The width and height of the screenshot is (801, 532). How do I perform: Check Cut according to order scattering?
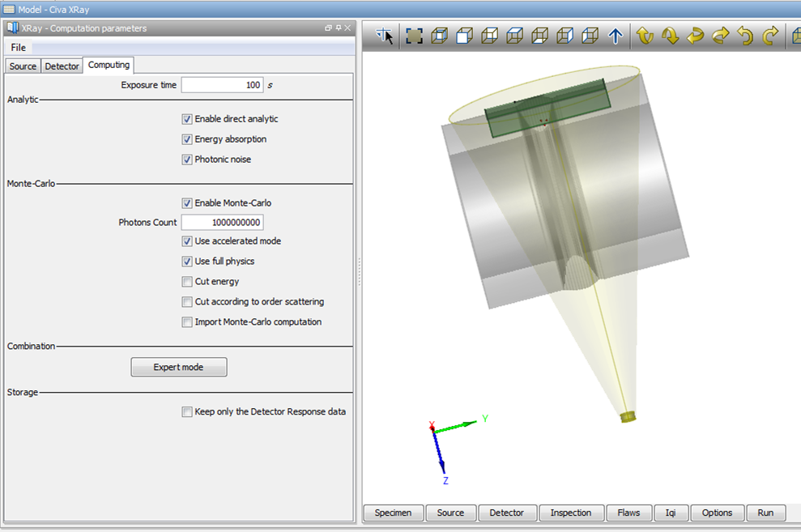pos(187,302)
